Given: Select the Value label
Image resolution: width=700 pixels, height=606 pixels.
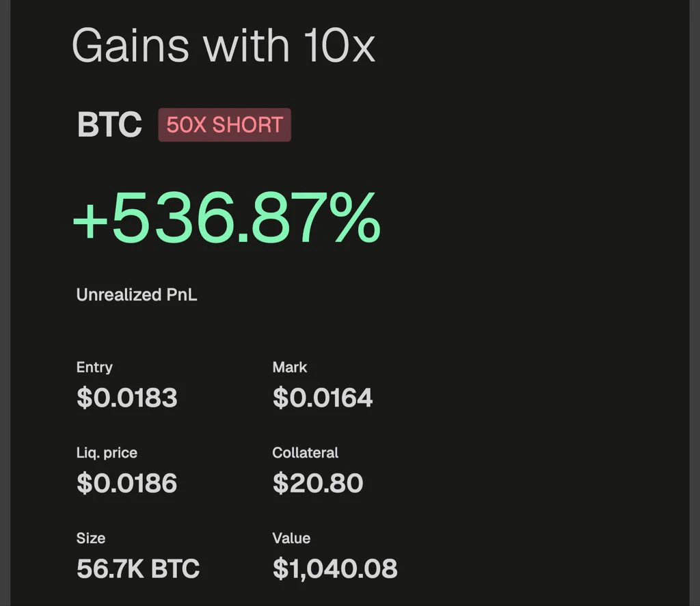Looking at the screenshot, I should (291, 538).
